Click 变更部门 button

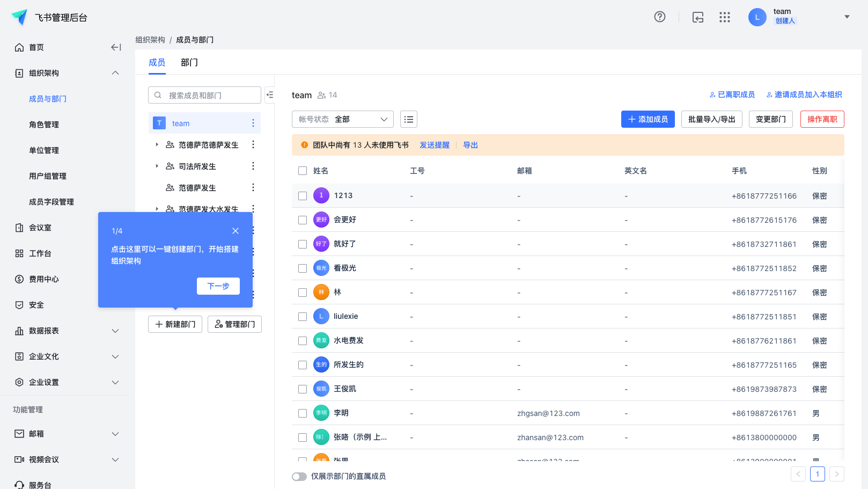(771, 119)
